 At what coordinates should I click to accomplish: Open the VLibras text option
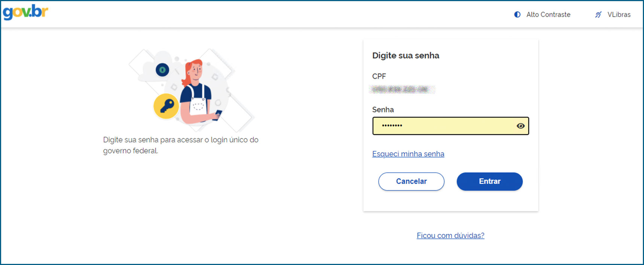(x=619, y=15)
